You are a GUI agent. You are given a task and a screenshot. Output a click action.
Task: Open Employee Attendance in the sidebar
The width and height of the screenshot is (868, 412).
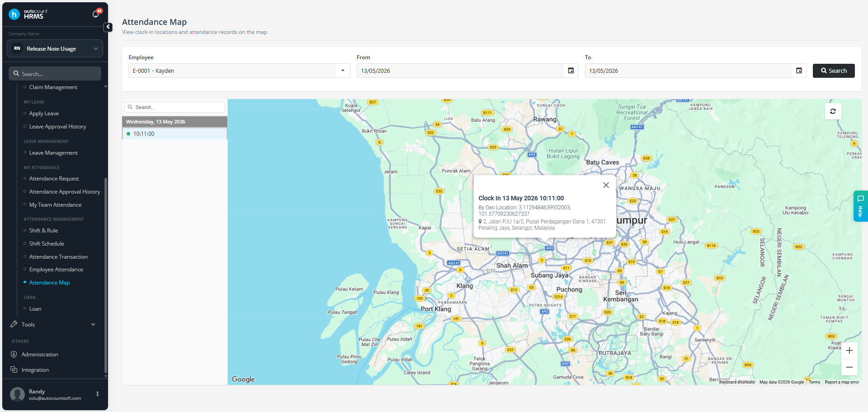click(x=56, y=270)
